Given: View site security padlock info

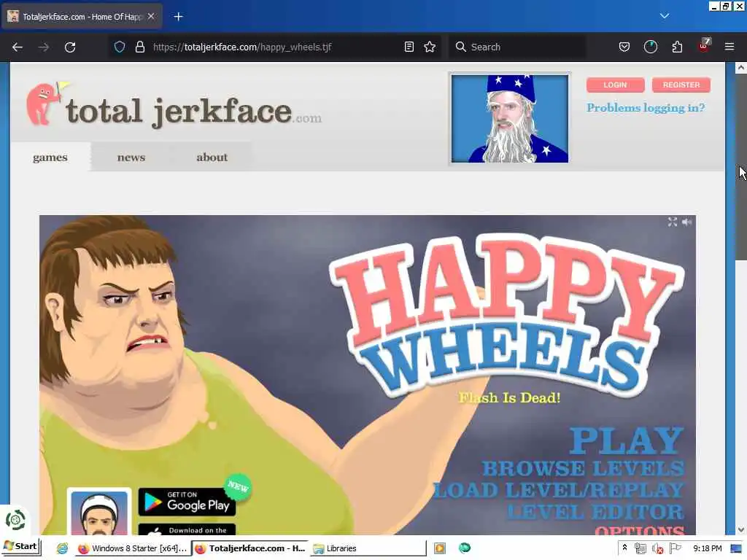Looking at the screenshot, I should [x=139, y=47].
